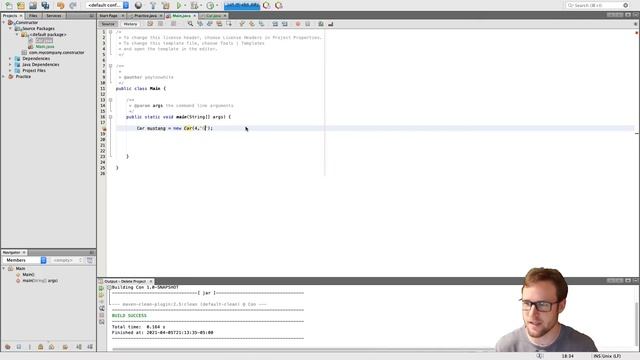Image resolution: width=640 pixels, height=360 pixels.
Task: Expand the Java Dependencies node
Action: point(11,64)
